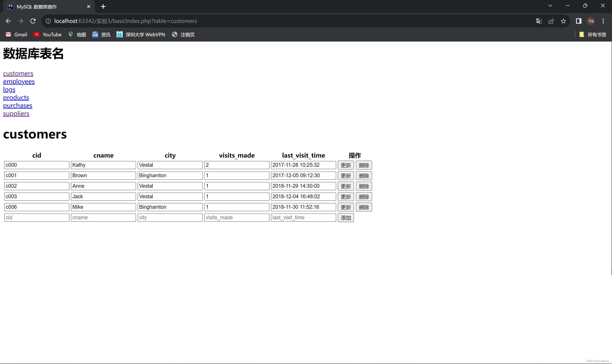The width and height of the screenshot is (612, 364).
Task: Click 更新 button for Mike row
Action: pos(345,207)
